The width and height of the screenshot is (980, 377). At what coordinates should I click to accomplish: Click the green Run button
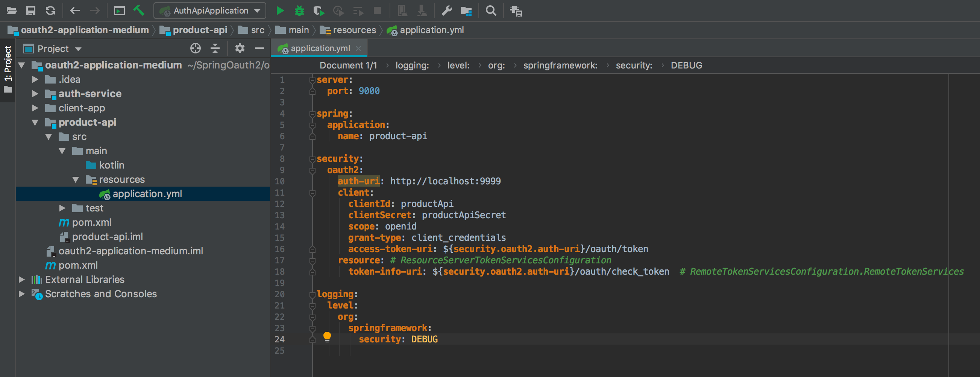pyautogui.click(x=280, y=11)
